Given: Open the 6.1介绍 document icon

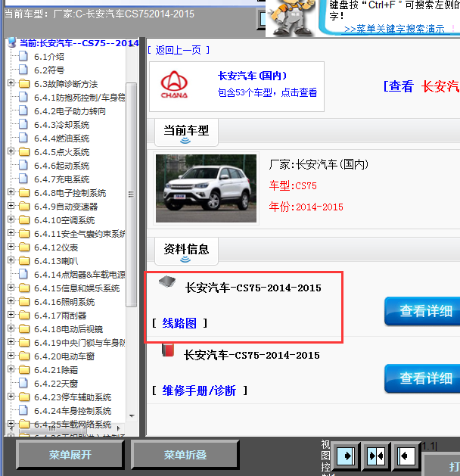Looking at the screenshot, I should [x=23, y=56].
